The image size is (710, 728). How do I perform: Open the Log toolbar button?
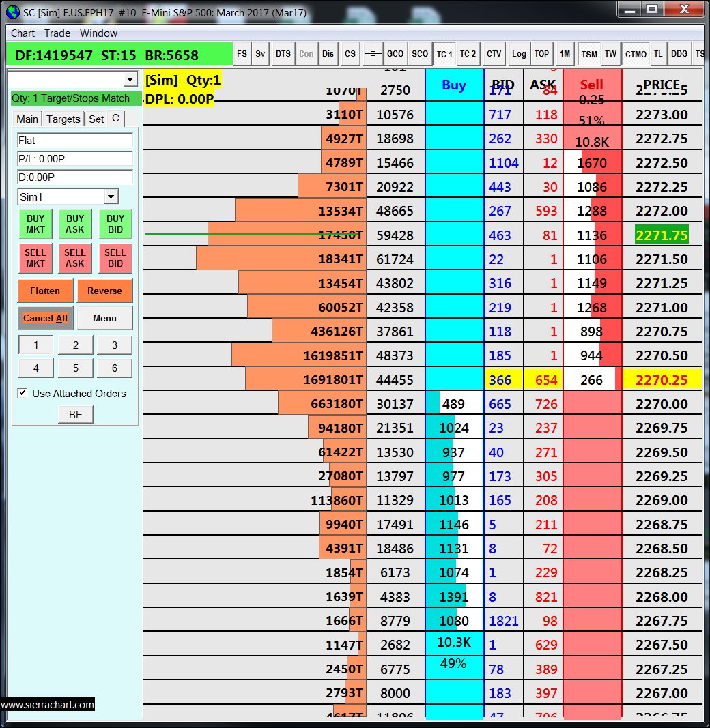pos(519,54)
